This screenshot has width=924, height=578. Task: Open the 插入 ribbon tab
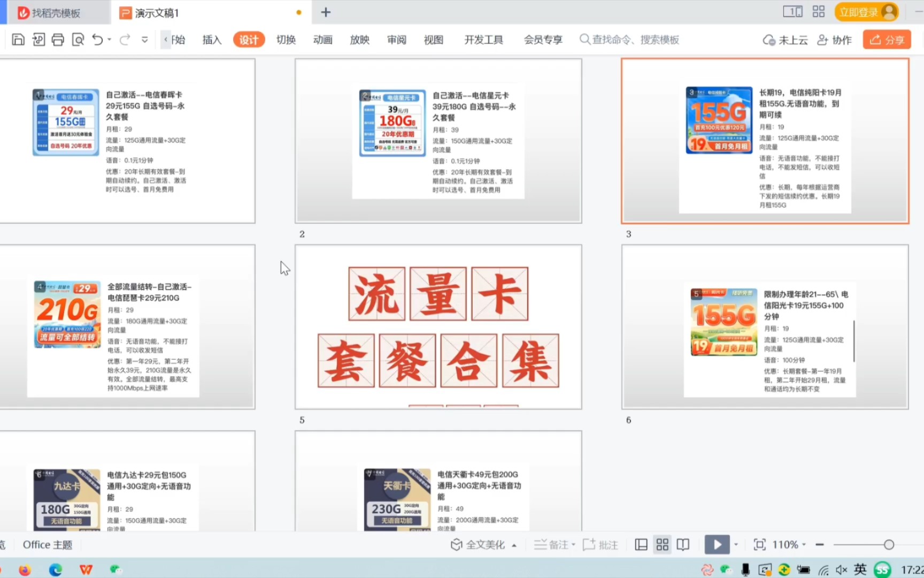click(x=212, y=40)
